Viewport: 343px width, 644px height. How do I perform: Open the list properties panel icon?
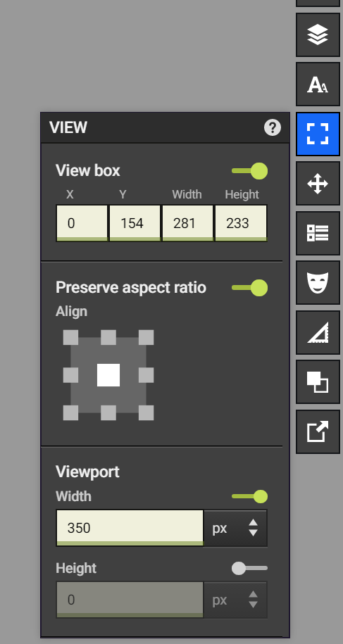tap(318, 233)
